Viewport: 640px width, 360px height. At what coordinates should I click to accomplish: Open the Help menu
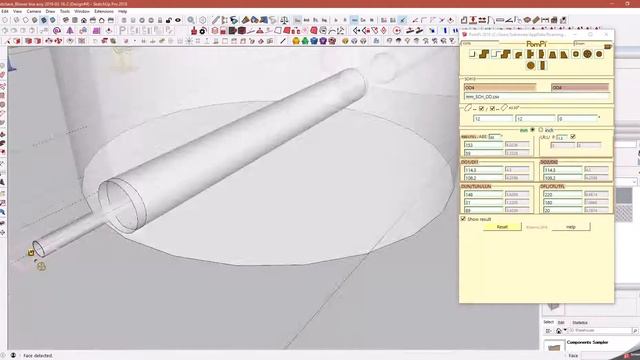tap(122, 11)
